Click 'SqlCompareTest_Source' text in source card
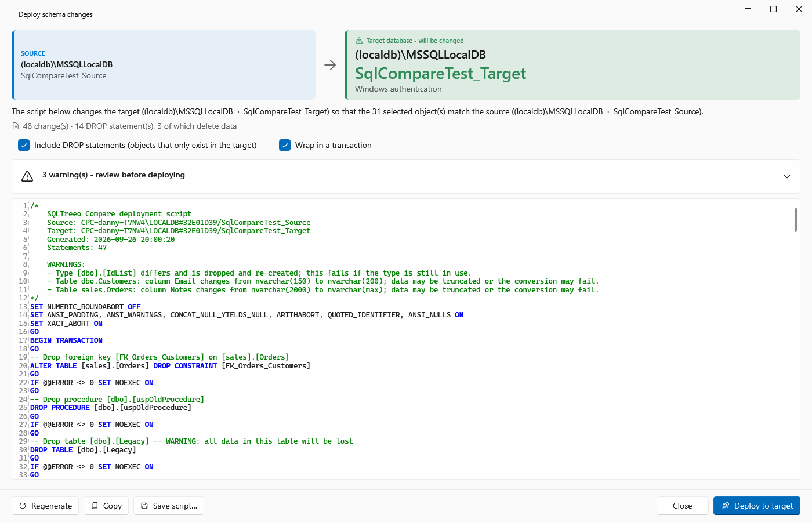Screen dimensions: 812x522 [x=64, y=75]
